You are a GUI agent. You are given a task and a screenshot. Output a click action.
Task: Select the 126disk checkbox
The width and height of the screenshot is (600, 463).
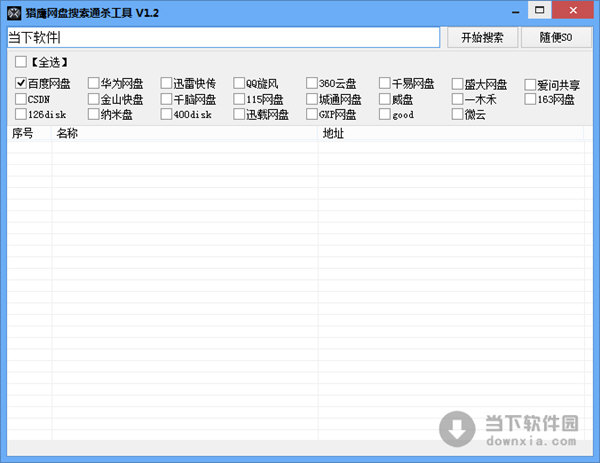click(x=21, y=114)
